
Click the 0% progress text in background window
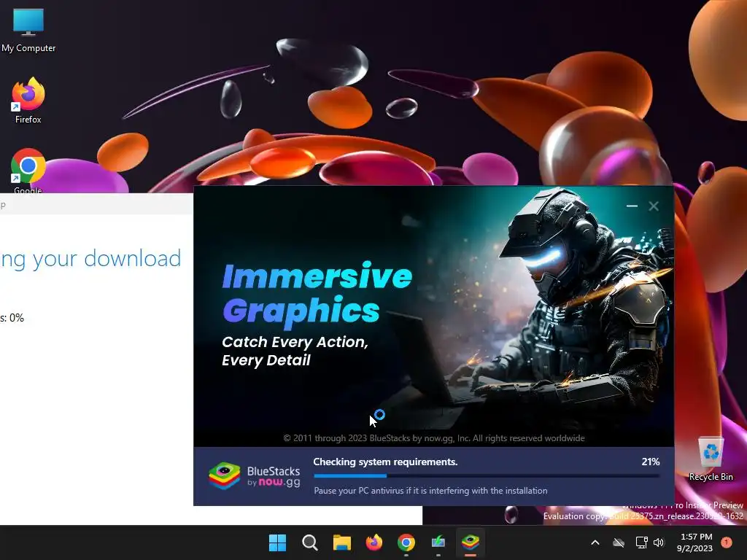(x=17, y=318)
